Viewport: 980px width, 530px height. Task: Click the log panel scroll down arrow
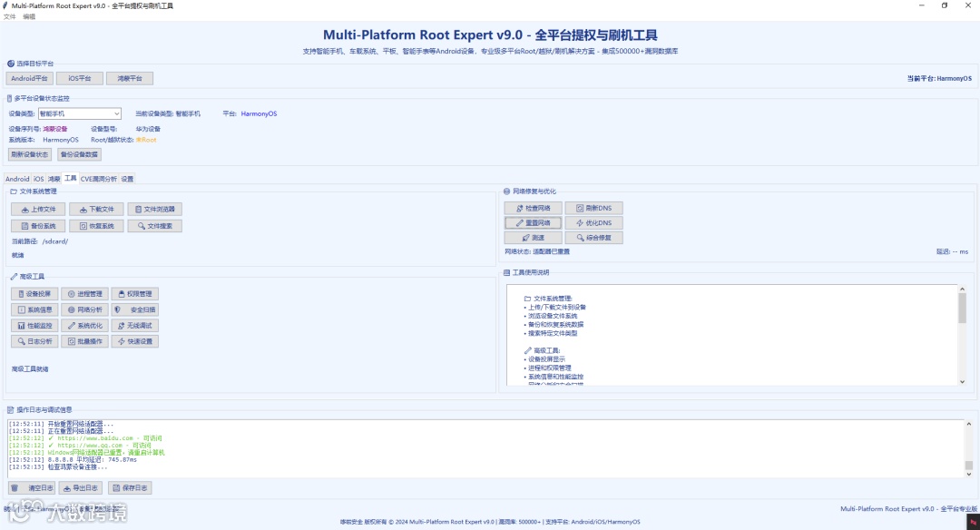tap(969, 474)
